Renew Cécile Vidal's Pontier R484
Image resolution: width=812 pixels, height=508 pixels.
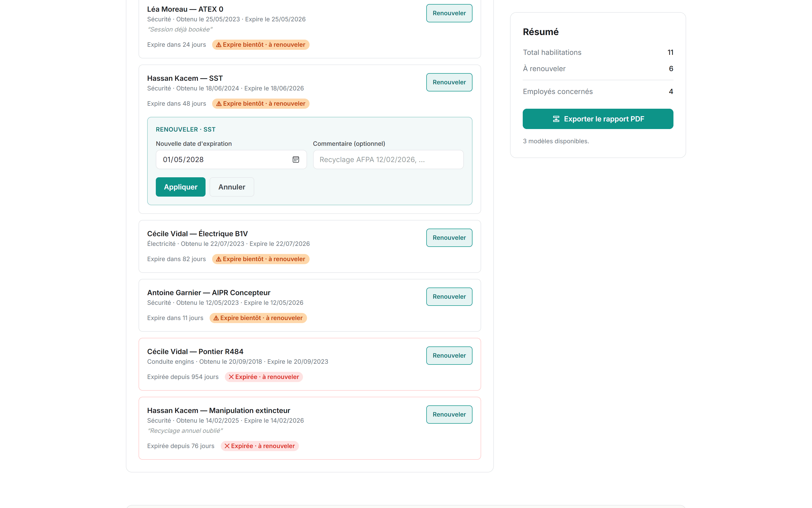click(449, 355)
